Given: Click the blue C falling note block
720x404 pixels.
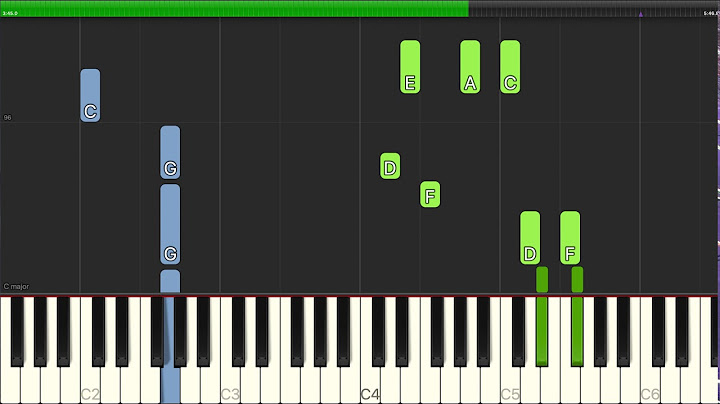Looking at the screenshot, I should 90,95.
